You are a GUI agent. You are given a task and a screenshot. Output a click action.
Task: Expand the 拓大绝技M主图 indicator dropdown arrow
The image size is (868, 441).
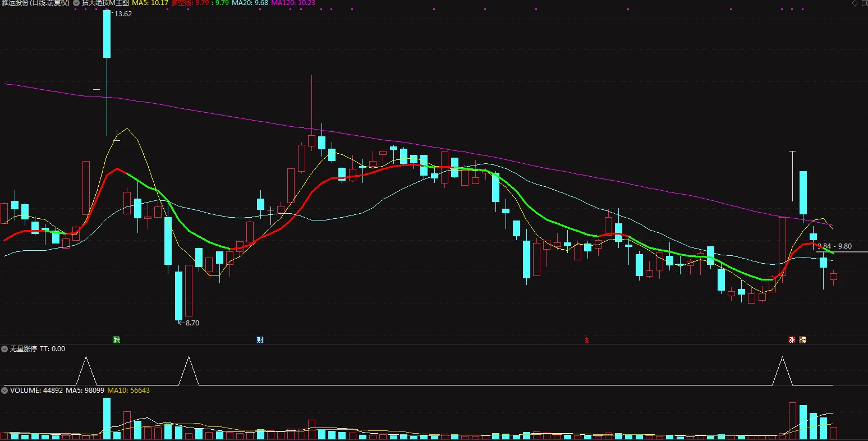76,3
